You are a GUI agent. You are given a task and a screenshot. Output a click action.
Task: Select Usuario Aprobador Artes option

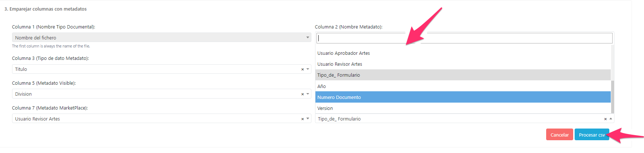pos(344,53)
